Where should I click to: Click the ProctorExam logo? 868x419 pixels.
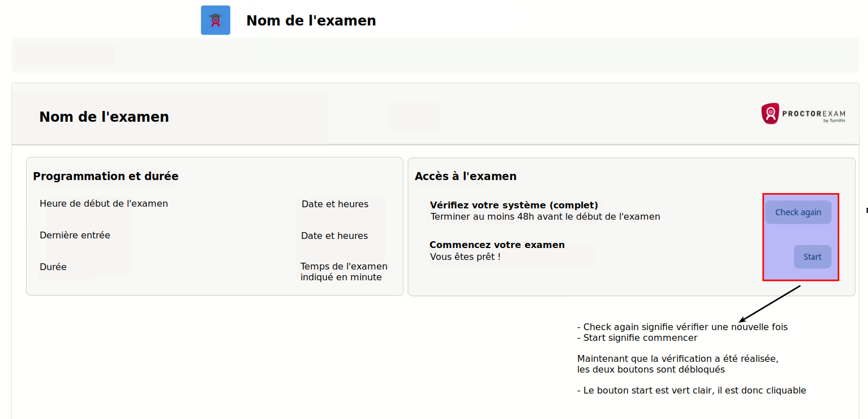(803, 114)
